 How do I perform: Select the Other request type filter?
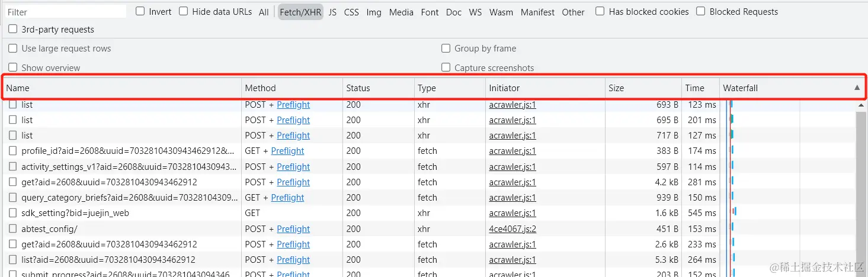pos(573,12)
